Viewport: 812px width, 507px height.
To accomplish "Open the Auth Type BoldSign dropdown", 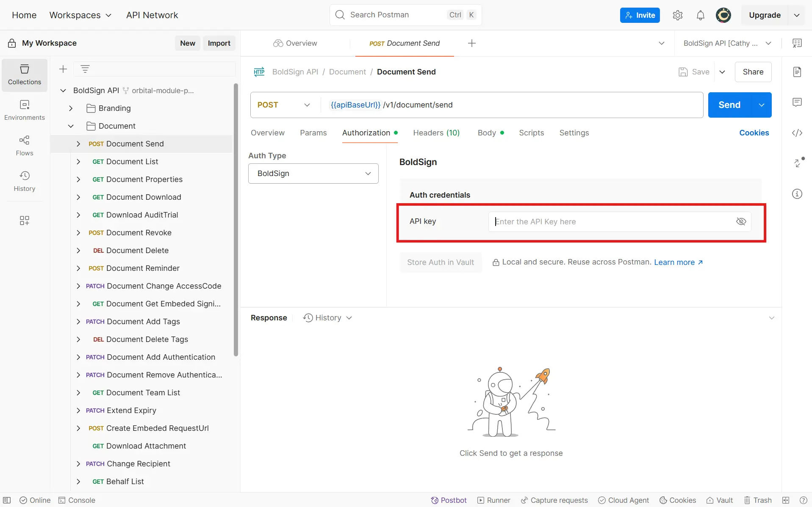I will click(313, 174).
